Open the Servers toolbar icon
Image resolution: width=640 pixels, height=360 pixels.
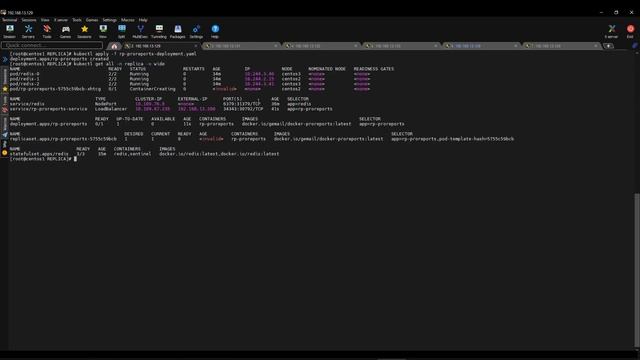[28, 31]
